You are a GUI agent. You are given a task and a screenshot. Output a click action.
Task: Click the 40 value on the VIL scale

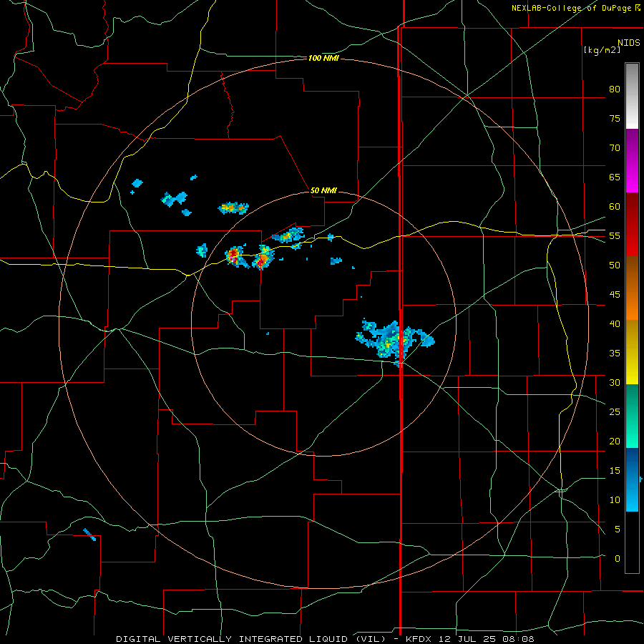pyautogui.click(x=615, y=323)
